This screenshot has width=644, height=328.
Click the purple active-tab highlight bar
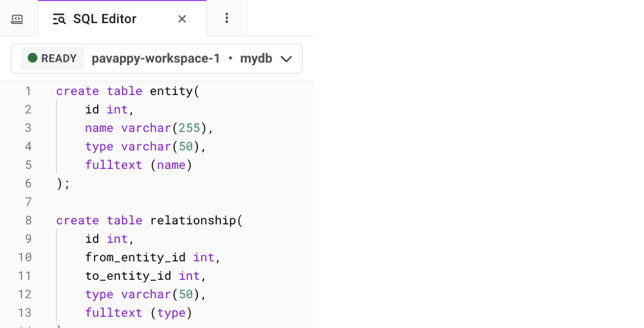pyautogui.click(x=122, y=2)
